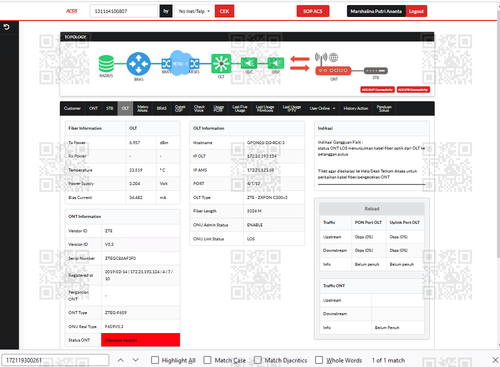The width and height of the screenshot is (500, 367).
Task: Close the find bar
Action: pyautogui.click(x=495, y=360)
